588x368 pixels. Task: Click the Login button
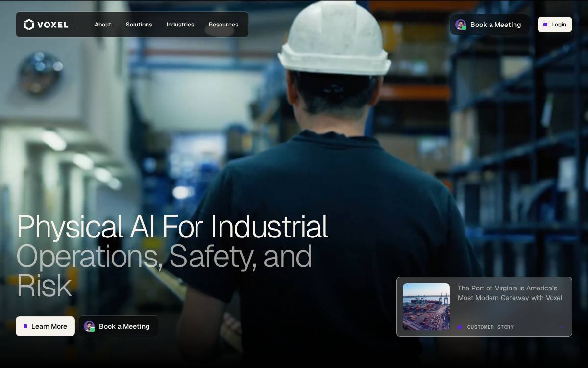tap(555, 25)
